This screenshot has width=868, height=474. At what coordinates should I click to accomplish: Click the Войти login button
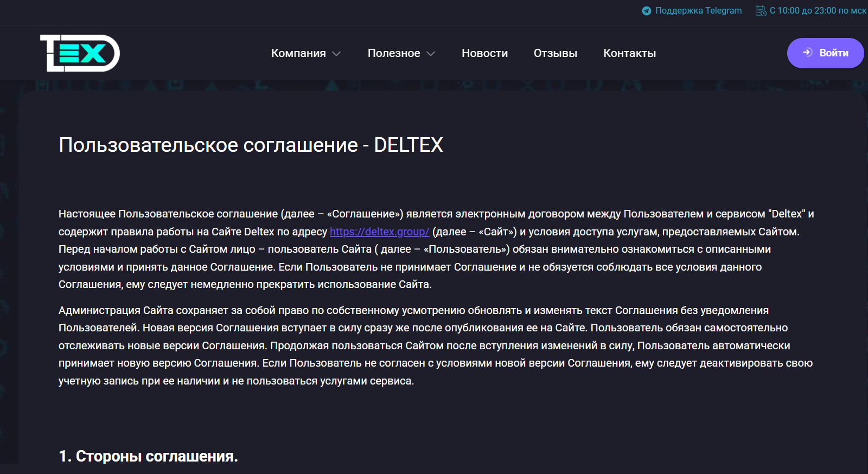(x=825, y=53)
